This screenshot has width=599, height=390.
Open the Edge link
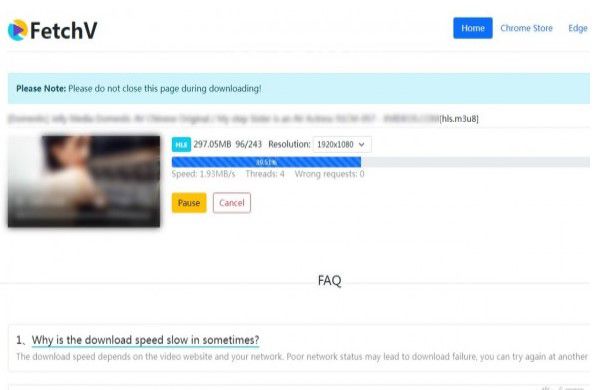coord(578,28)
